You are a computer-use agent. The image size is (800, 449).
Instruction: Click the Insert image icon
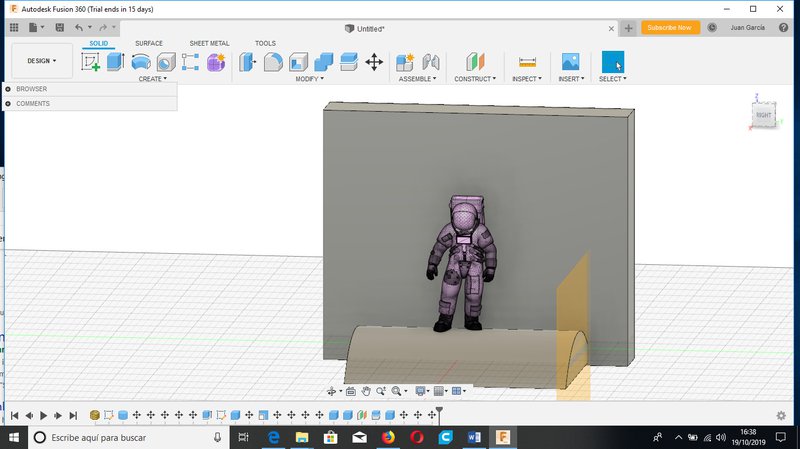coord(570,62)
